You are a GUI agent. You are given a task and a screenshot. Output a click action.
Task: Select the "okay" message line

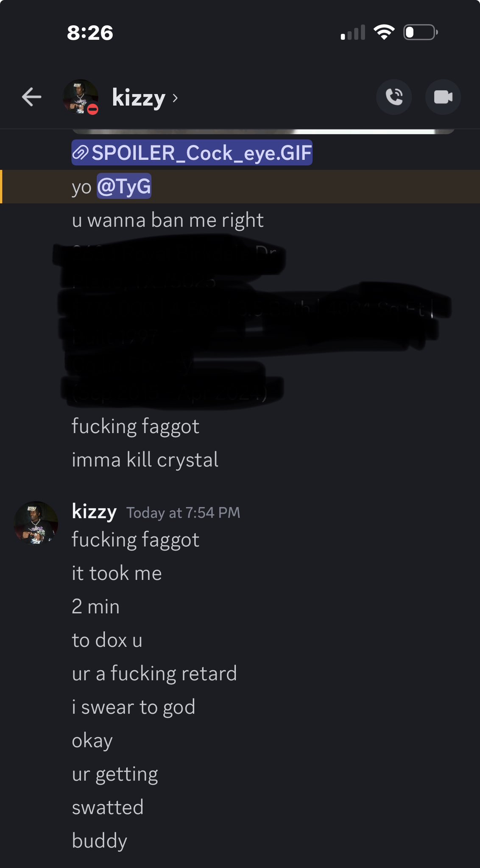click(92, 741)
